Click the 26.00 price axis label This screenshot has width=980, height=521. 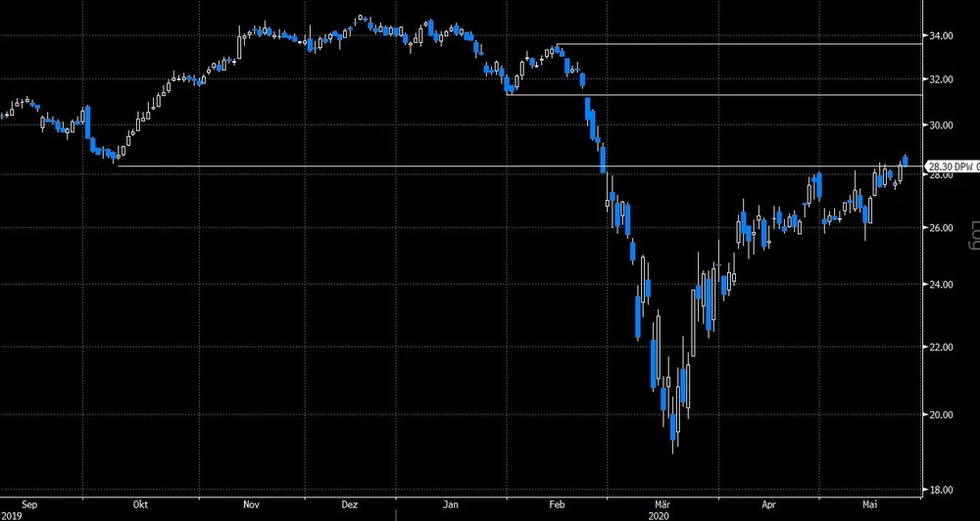[x=945, y=228]
